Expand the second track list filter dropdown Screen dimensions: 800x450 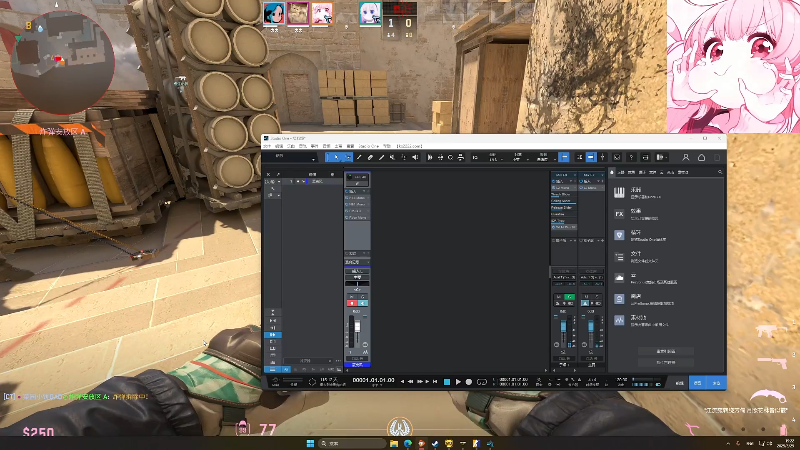pyautogui.click(x=279, y=195)
